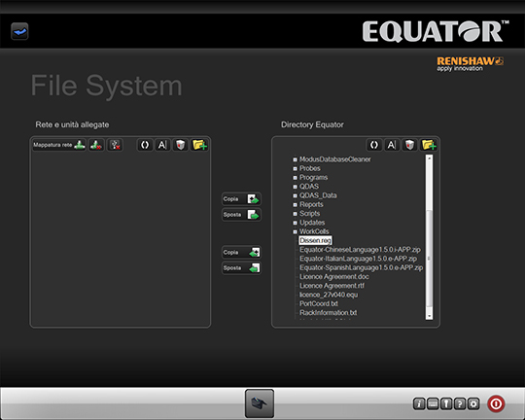The width and height of the screenshot is (525, 420).
Task: Click delete trash icon in Directory Equator panel
Action: [x=409, y=145]
